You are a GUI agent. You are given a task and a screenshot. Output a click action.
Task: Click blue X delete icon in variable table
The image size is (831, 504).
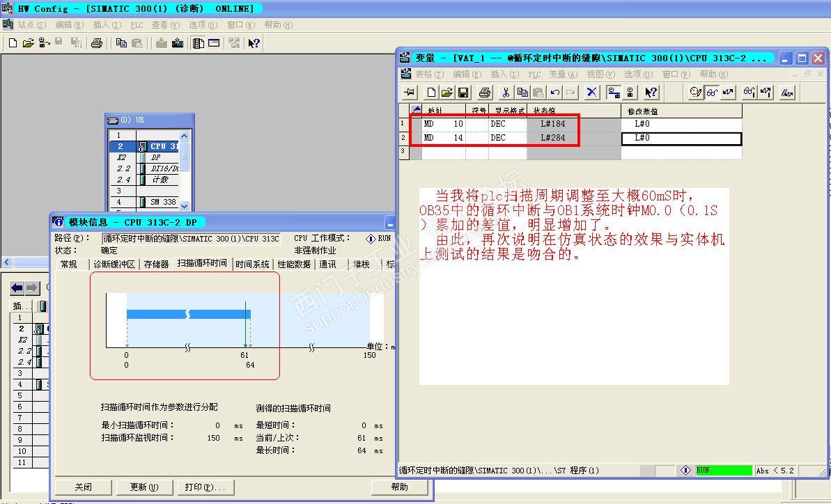coord(591,93)
